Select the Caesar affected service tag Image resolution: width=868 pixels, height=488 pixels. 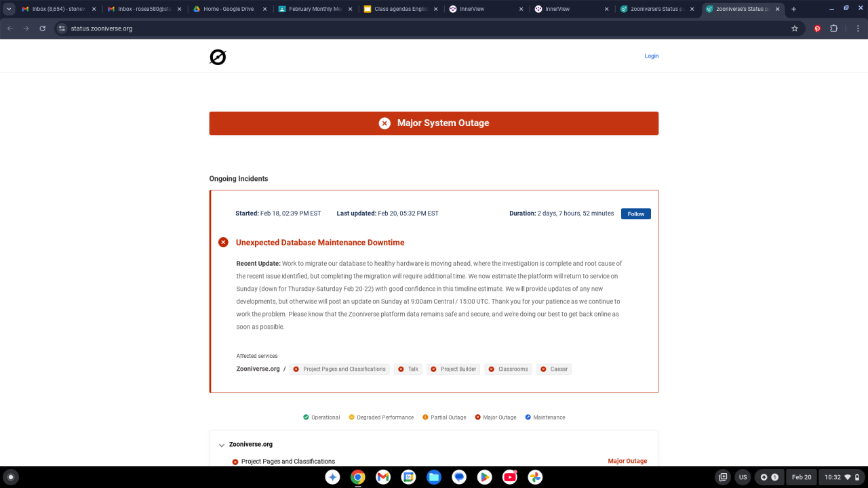coord(554,369)
